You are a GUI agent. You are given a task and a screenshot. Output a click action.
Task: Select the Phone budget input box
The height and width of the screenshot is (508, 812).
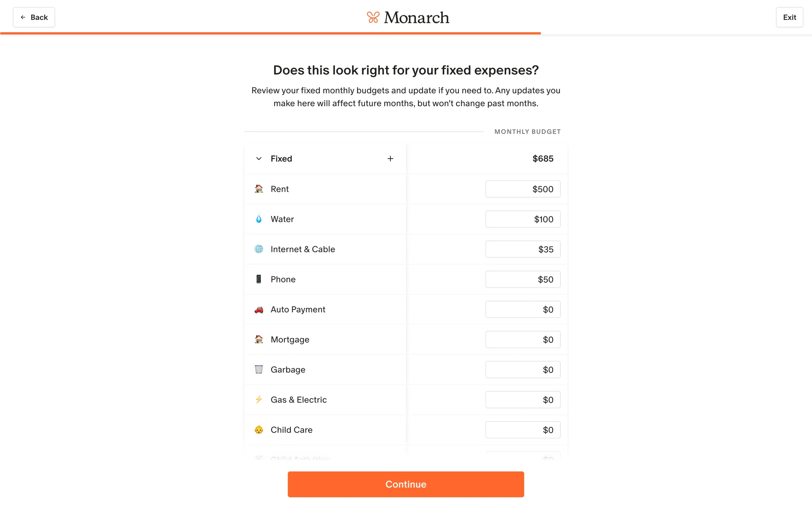[523, 279]
